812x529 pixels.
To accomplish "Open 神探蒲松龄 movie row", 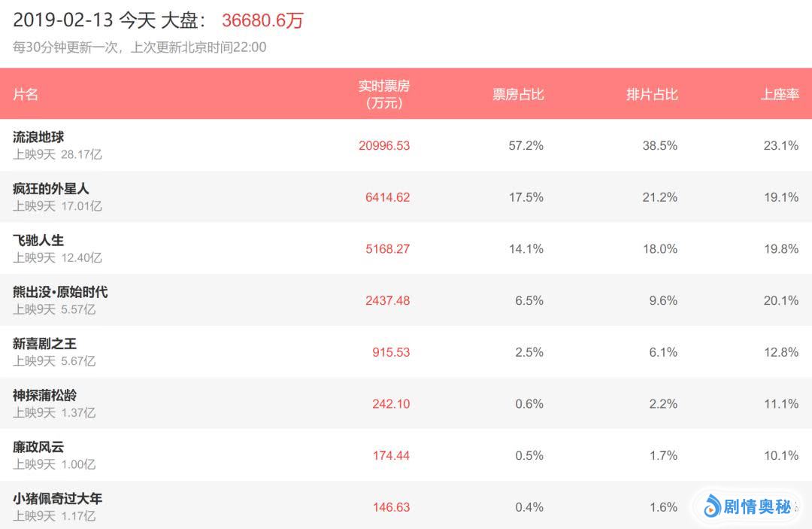I will (44, 395).
